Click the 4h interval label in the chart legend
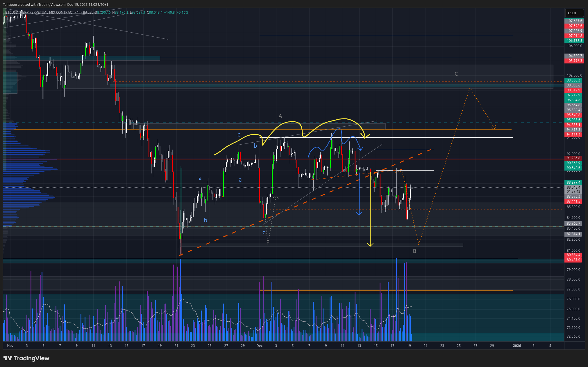Viewport: 588px width, 367px height. (78, 12)
